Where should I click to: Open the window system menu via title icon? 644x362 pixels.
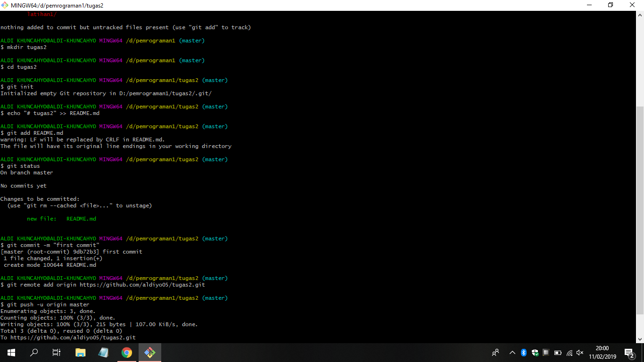(5, 5)
